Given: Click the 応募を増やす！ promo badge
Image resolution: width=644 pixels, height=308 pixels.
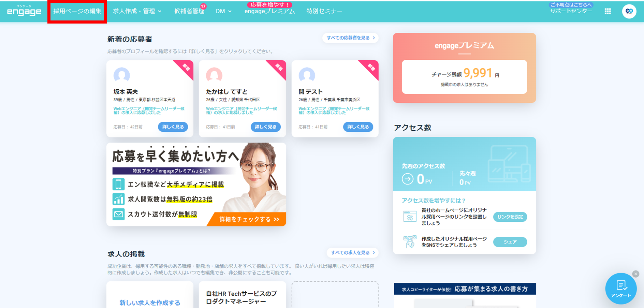Looking at the screenshot, I should click(x=269, y=5).
